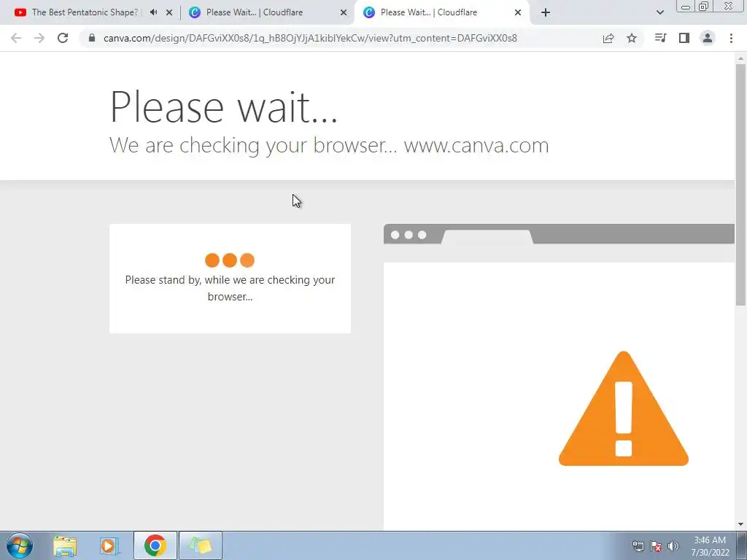Open the network tray icon
This screenshot has width=747, height=560.
(x=638, y=546)
